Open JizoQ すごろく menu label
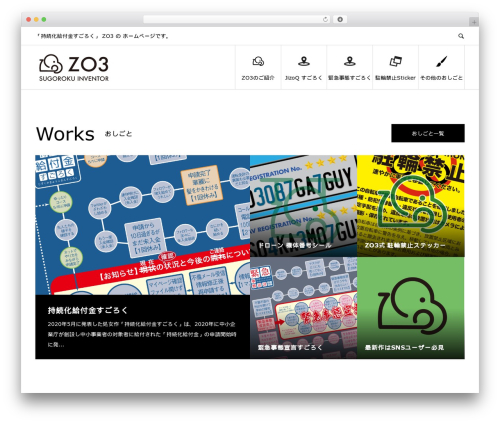Viewport: 500px width, 423px height. (304, 78)
